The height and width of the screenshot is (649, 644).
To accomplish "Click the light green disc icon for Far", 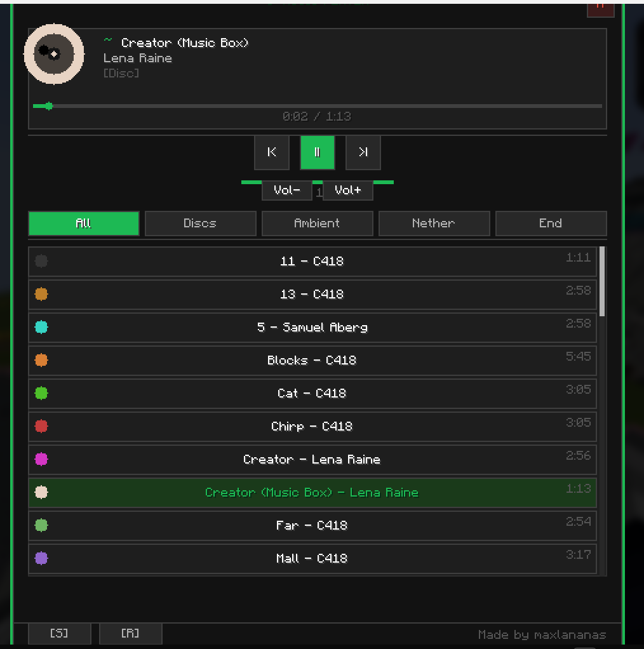I will click(x=41, y=526).
